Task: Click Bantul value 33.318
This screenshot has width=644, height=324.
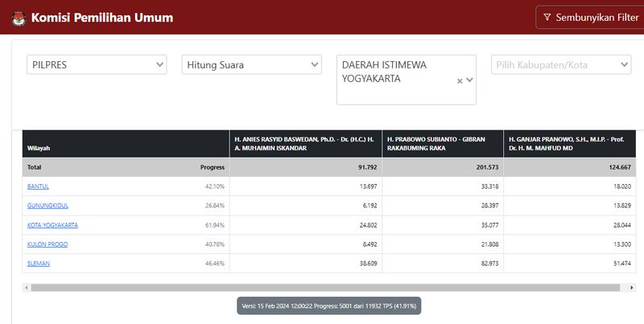Action: click(490, 187)
